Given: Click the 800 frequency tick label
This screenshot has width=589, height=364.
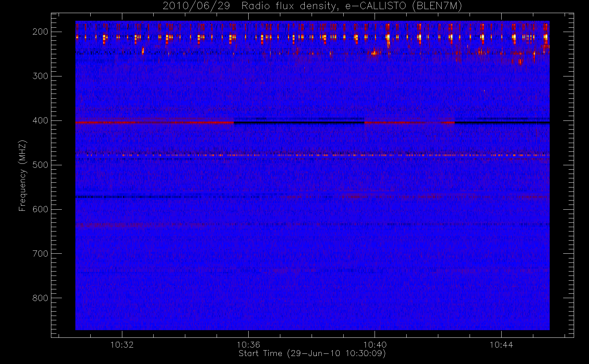Looking at the screenshot, I should pos(40,298).
